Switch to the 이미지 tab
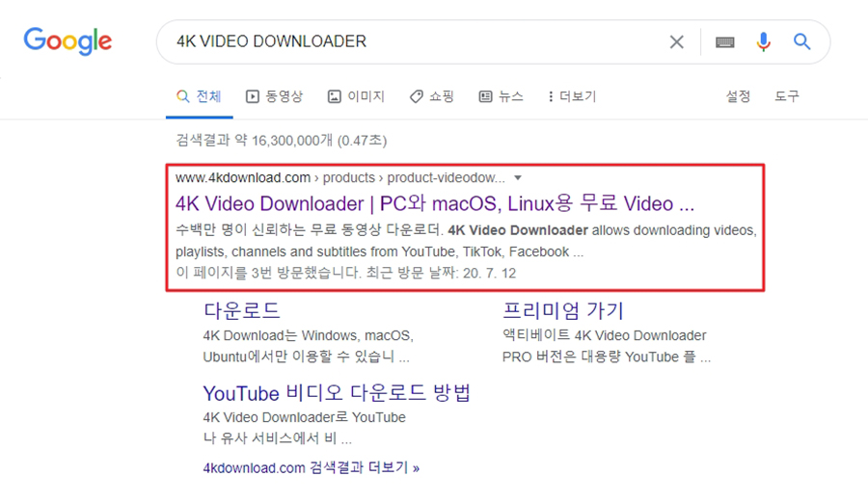The image size is (868, 503). [356, 96]
